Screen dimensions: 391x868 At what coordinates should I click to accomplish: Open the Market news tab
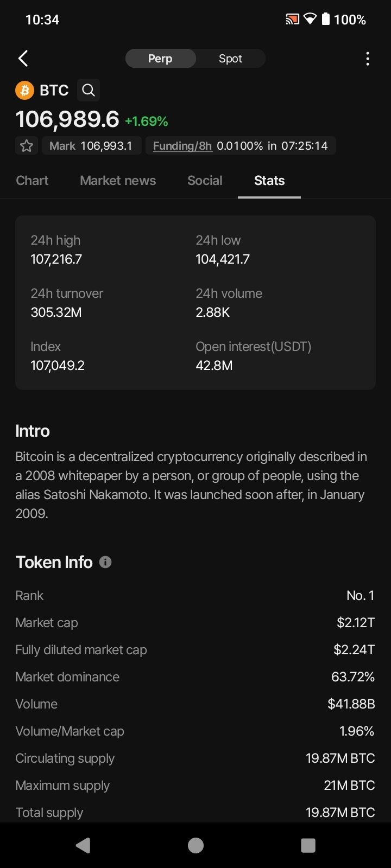118,181
